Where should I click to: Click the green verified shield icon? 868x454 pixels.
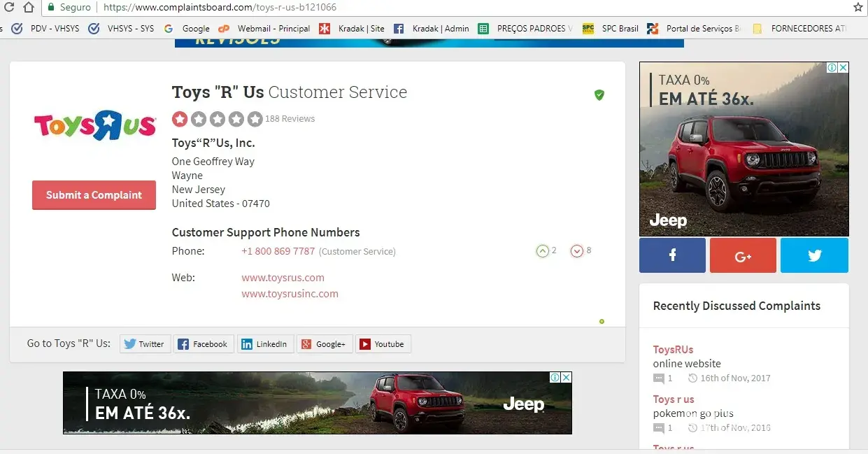coord(599,94)
